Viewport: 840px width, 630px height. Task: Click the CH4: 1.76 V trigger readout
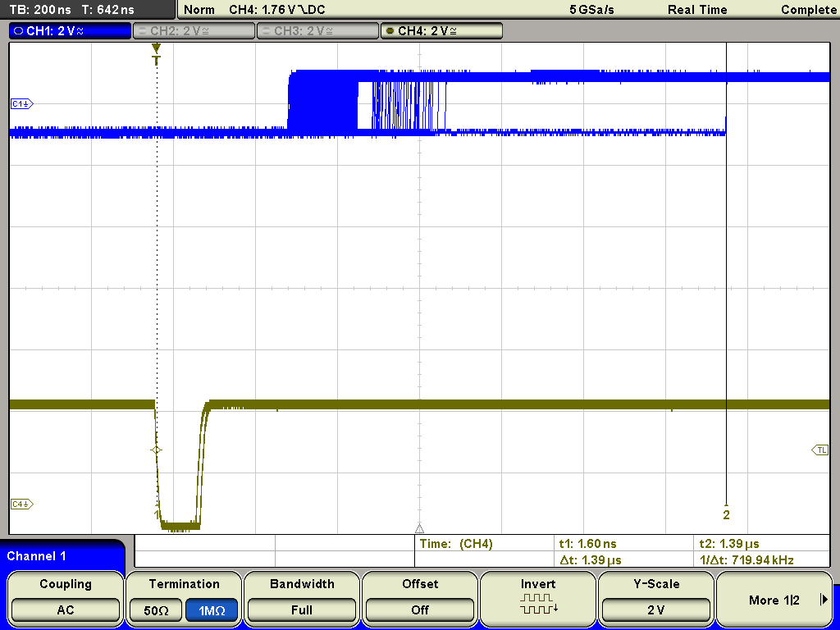pyautogui.click(x=277, y=10)
